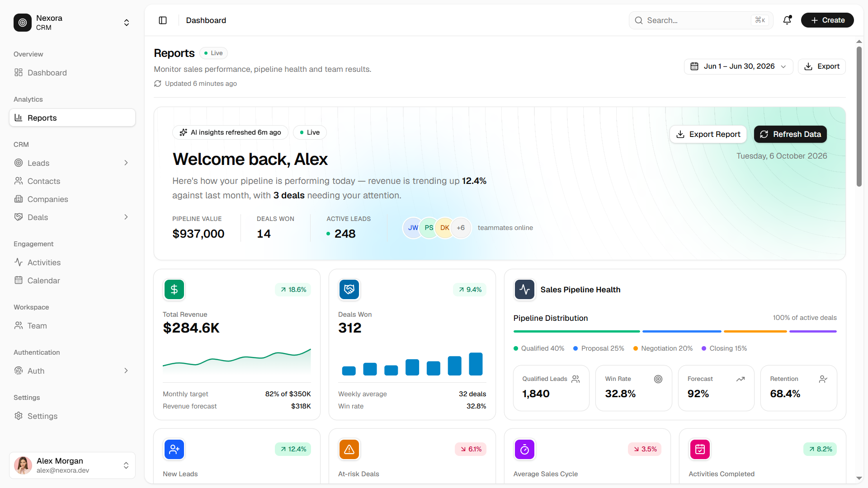Image resolution: width=868 pixels, height=488 pixels.
Task: Click the Forecast trending-up icon
Action: pos(741,379)
